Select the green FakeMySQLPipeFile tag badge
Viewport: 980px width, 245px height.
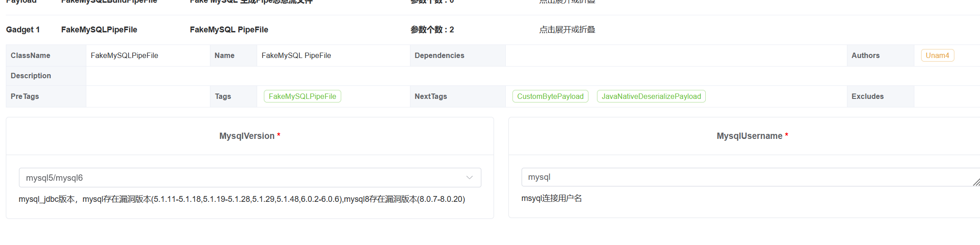tap(302, 96)
